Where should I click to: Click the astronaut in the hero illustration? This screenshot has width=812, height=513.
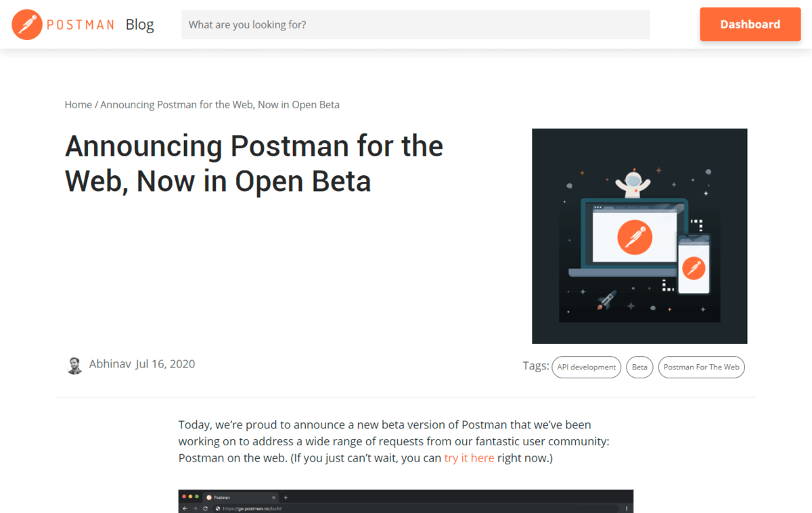coord(633,183)
